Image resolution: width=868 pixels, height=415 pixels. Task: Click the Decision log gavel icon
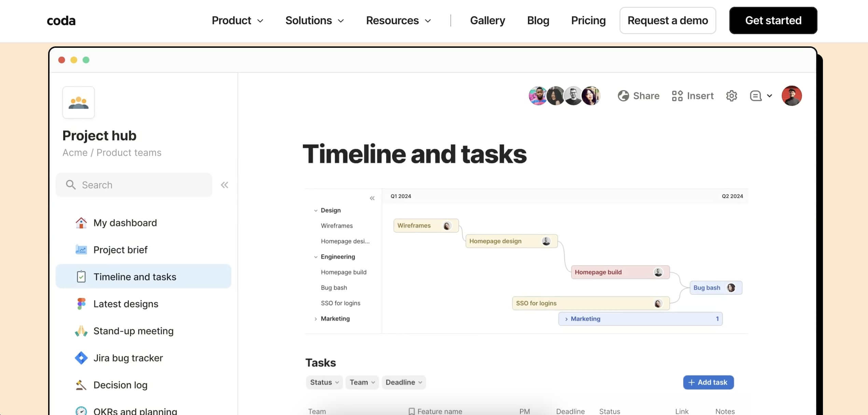[81, 385]
